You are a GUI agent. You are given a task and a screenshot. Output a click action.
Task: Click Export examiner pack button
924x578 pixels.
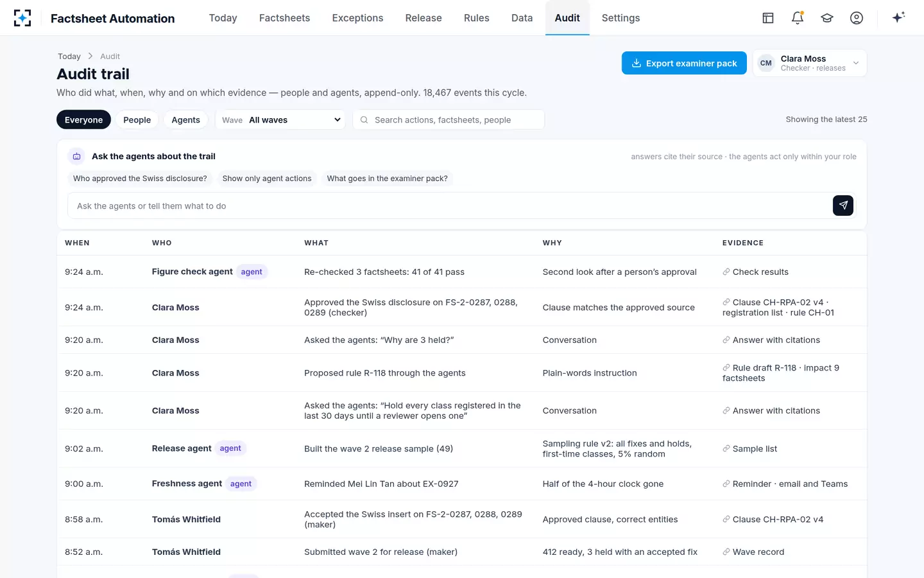click(684, 63)
